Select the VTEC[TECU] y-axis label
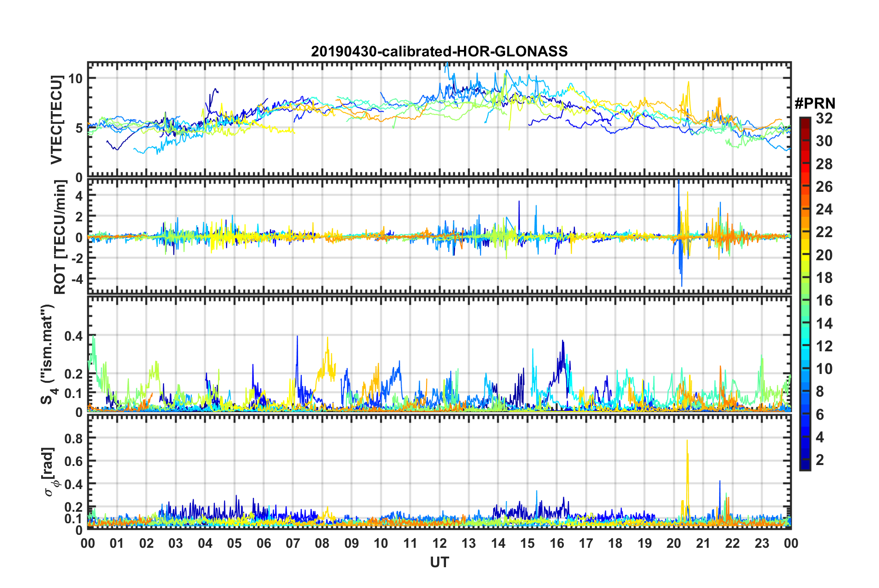This screenshot has height=588, width=879. [x=56, y=120]
